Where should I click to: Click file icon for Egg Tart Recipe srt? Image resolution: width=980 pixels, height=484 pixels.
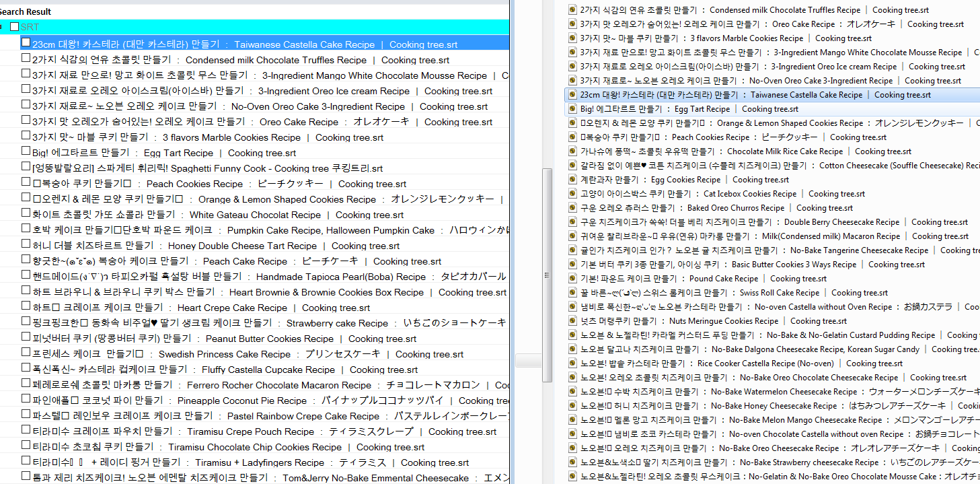[x=572, y=108]
